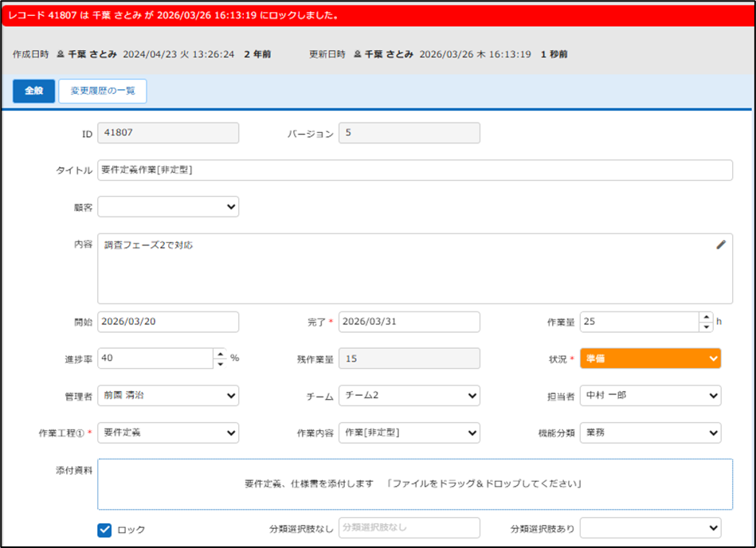
Task: Click the タイトル text field
Action: click(x=414, y=170)
